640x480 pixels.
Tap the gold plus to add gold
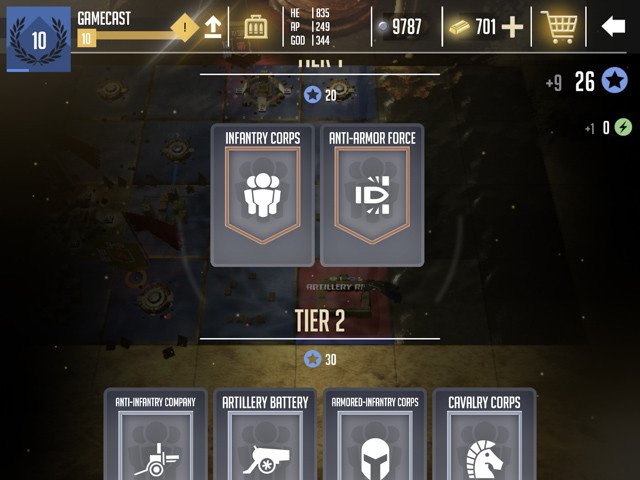coord(512,27)
